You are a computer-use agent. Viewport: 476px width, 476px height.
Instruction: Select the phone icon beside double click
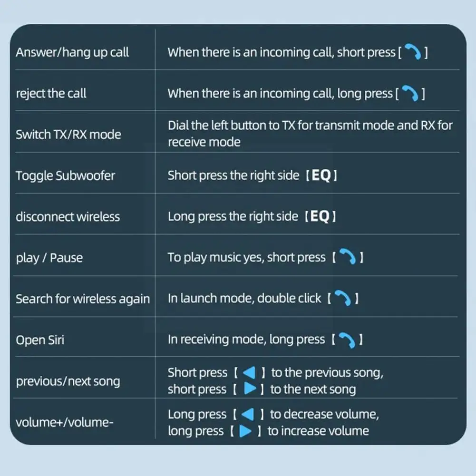[343, 299]
